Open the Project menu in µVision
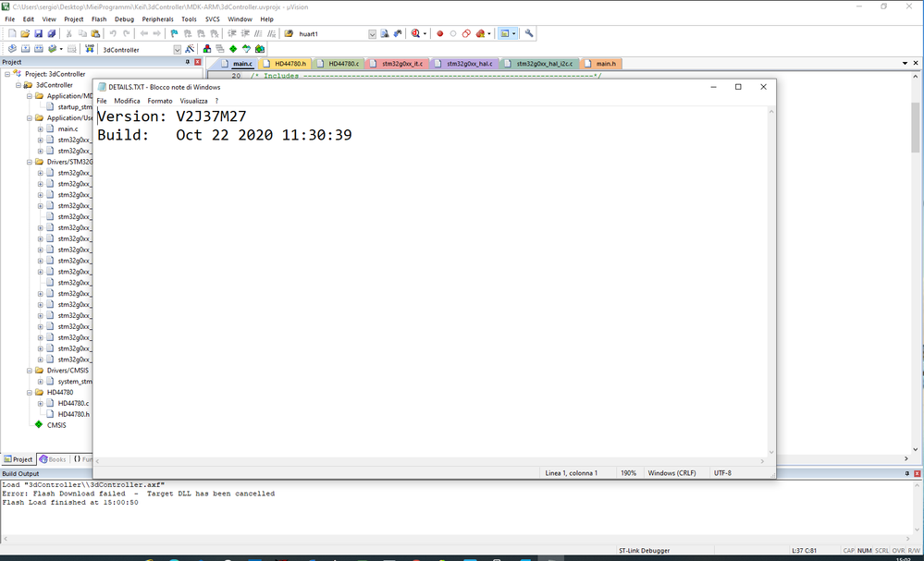Image resolution: width=924 pixels, height=561 pixels. 74,19
